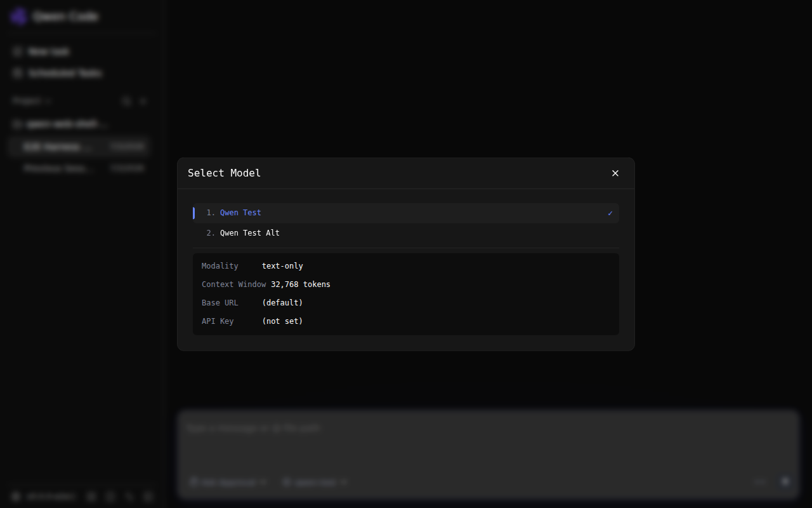Click the 32,768 tokens value
The width and height of the screenshot is (812, 508).
tap(301, 284)
